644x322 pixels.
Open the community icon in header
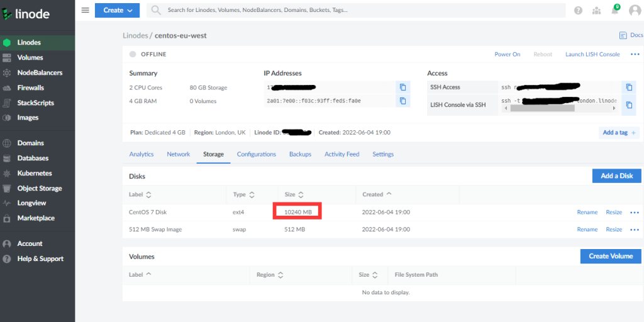(x=596, y=11)
